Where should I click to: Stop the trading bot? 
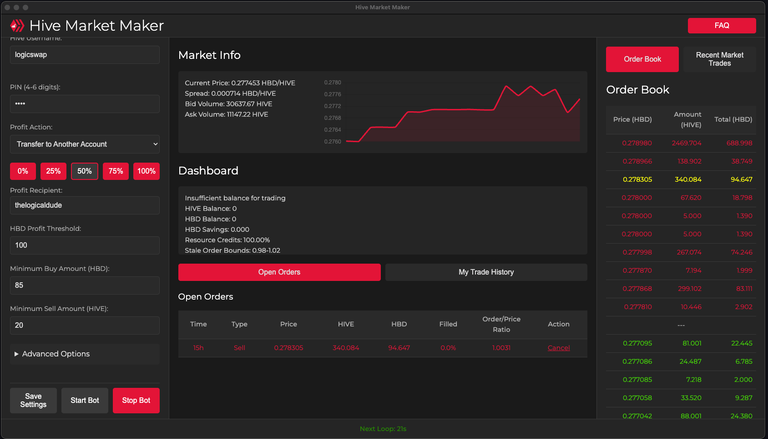136,400
